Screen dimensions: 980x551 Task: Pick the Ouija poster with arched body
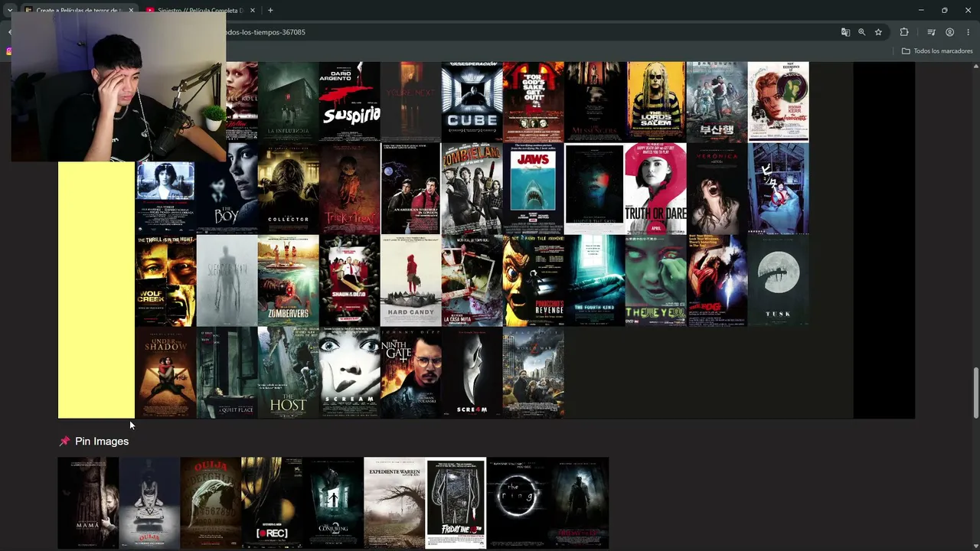coord(211,503)
